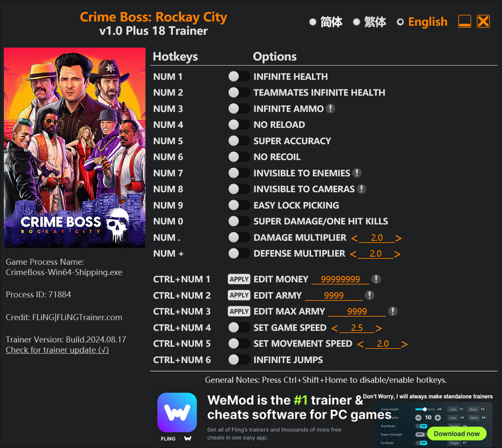
Task: Apply the Edit Money value
Action: pos(239,279)
